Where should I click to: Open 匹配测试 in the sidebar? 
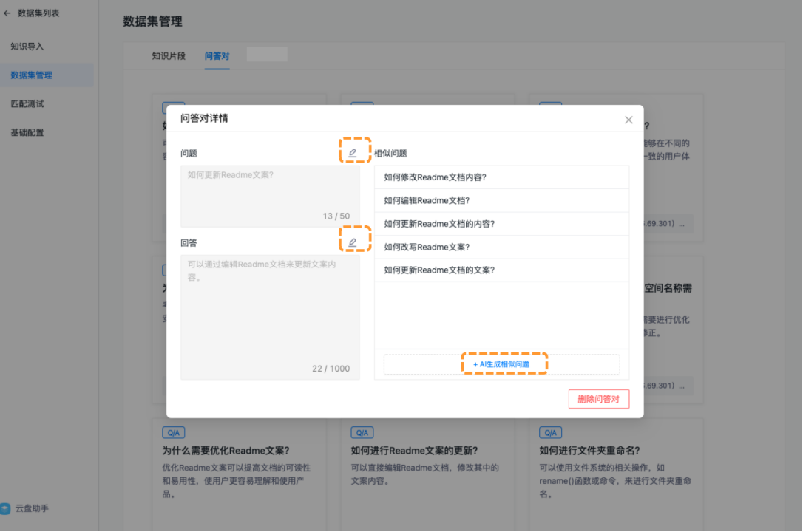(x=27, y=104)
